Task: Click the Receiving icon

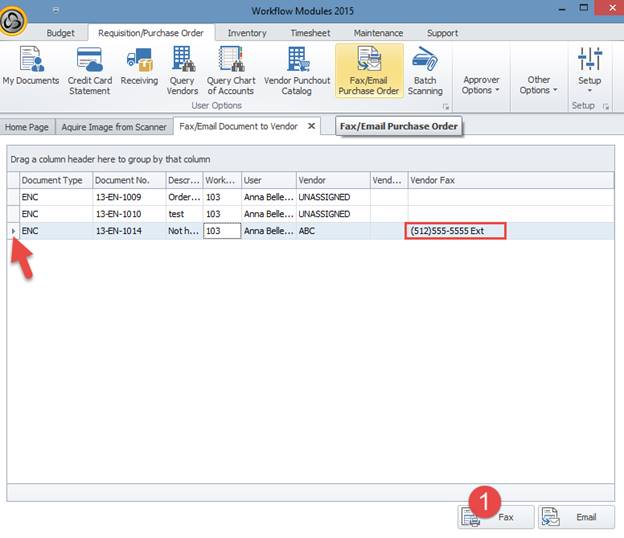Action: point(139,69)
